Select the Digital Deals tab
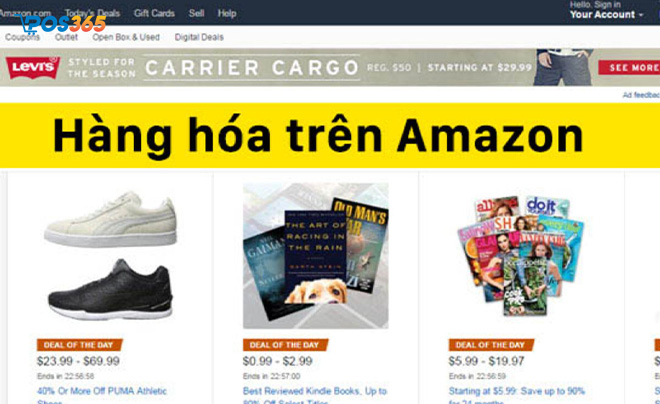660x404 pixels. (x=199, y=37)
